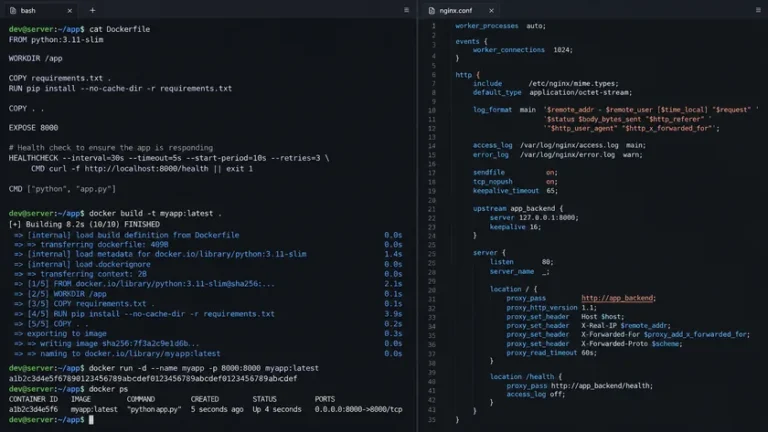Click the '[2/5] WORKDIR /app' build step
The image size is (768, 432).
pyautogui.click(x=60, y=294)
